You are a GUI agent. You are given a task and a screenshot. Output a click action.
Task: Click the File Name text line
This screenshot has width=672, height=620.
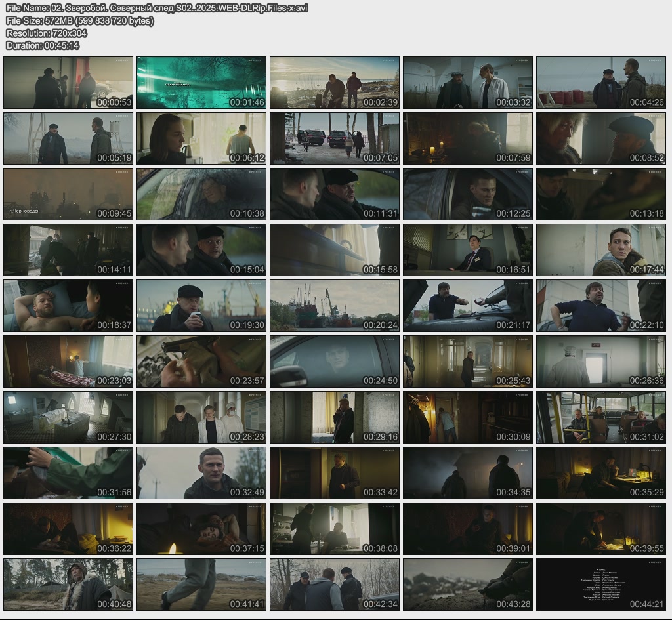[157, 8]
